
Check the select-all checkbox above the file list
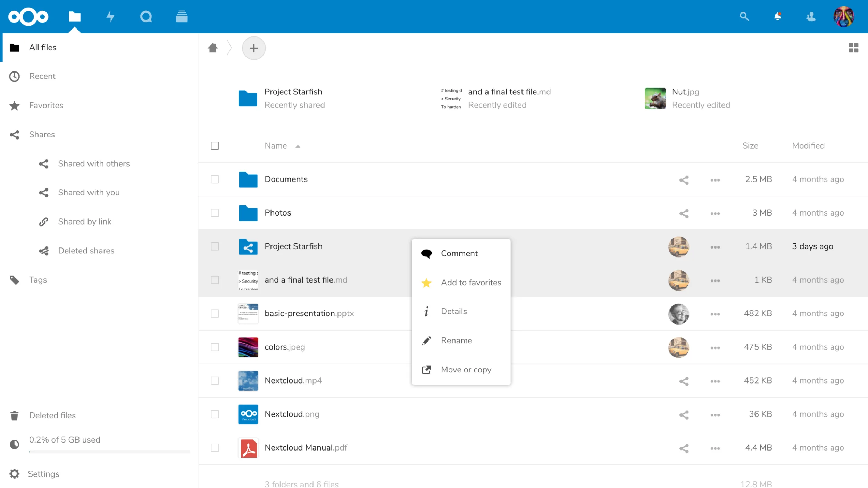(x=215, y=146)
